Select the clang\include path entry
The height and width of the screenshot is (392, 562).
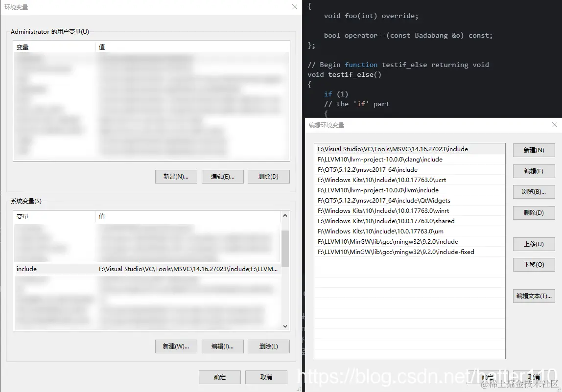click(410, 160)
